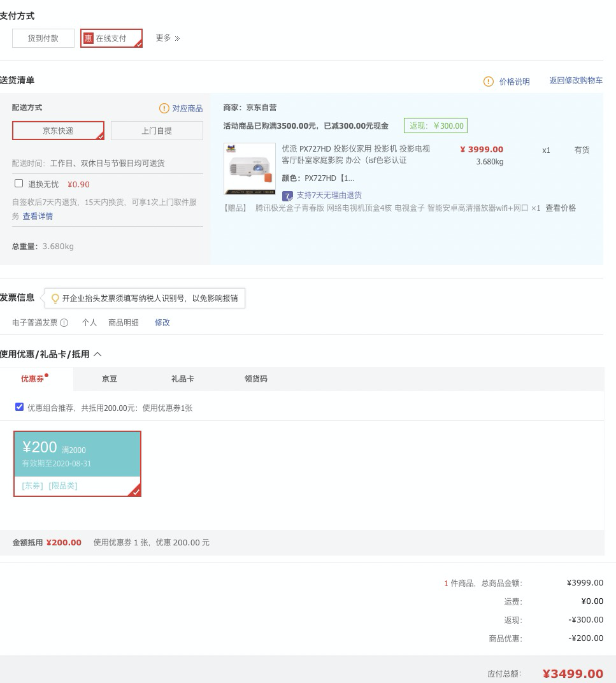Viewport: 616px width, 683px height.
Task: Click 查看价格 for the gift item
Action: [561, 208]
